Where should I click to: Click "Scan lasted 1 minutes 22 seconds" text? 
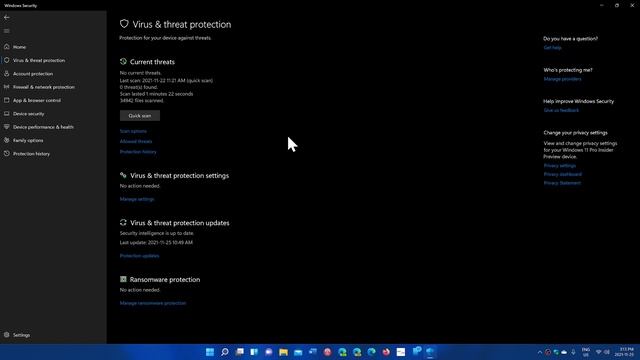tap(156, 94)
